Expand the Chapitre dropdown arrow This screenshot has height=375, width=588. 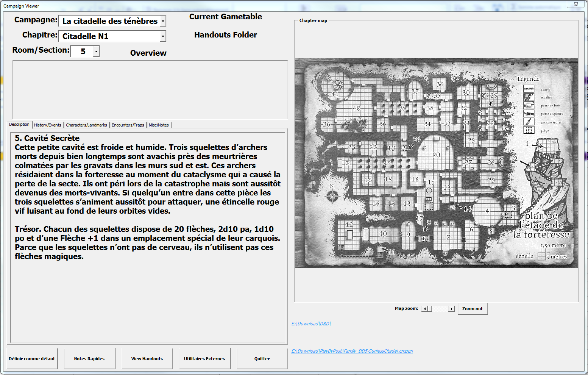click(163, 36)
